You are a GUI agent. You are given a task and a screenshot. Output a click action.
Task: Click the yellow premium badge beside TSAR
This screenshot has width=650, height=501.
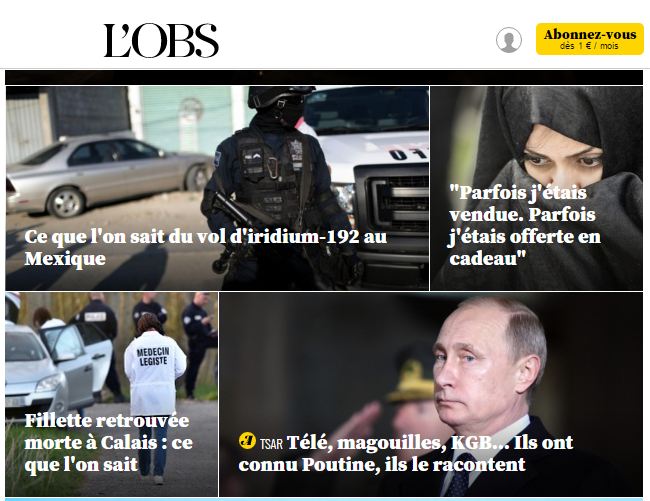(247, 440)
